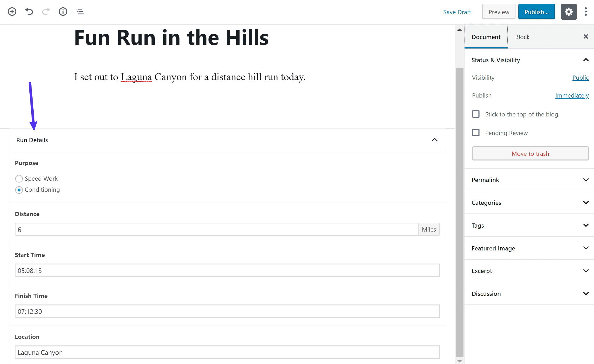Viewport: 594px width, 364px height.
Task: Click Publish button to publish post
Action: 536,12
